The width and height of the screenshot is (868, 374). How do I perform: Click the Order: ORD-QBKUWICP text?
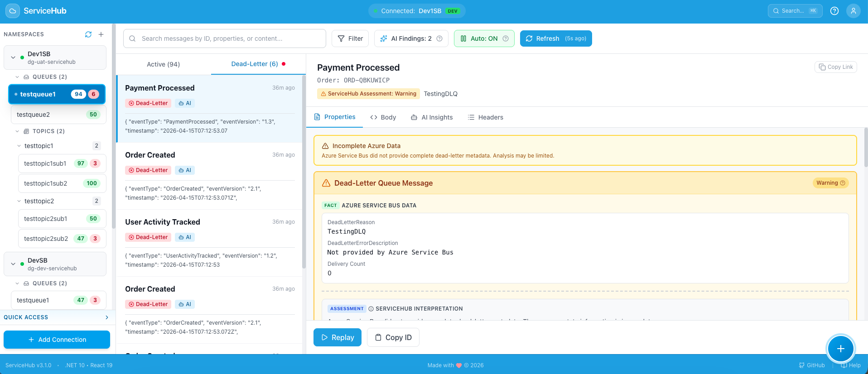[353, 80]
